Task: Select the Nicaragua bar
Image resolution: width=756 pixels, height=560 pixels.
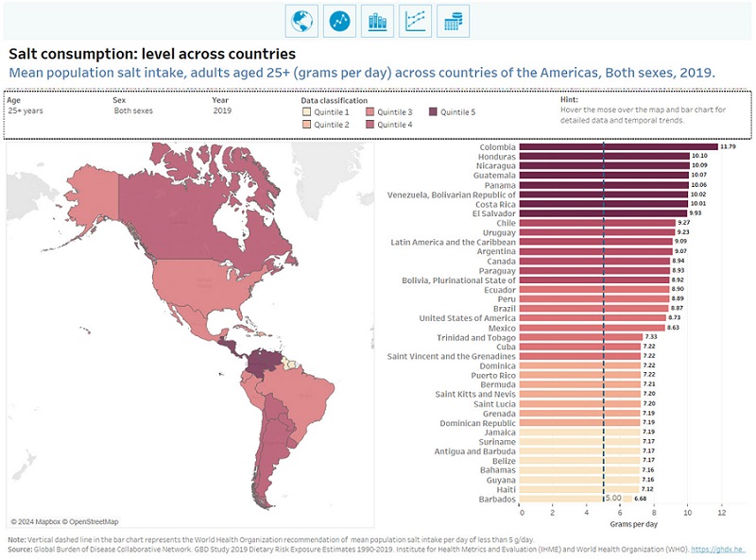Action: pos(605,166)
